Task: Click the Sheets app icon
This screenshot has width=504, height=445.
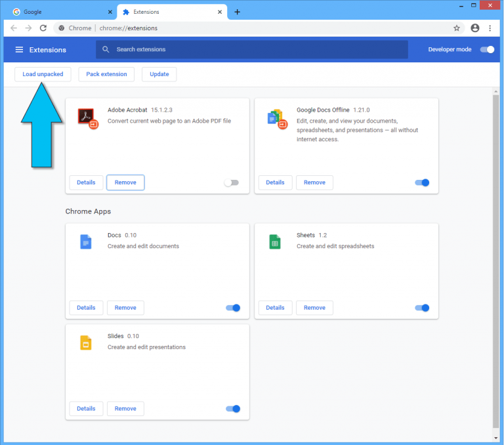Action: (x=275, y=242)
